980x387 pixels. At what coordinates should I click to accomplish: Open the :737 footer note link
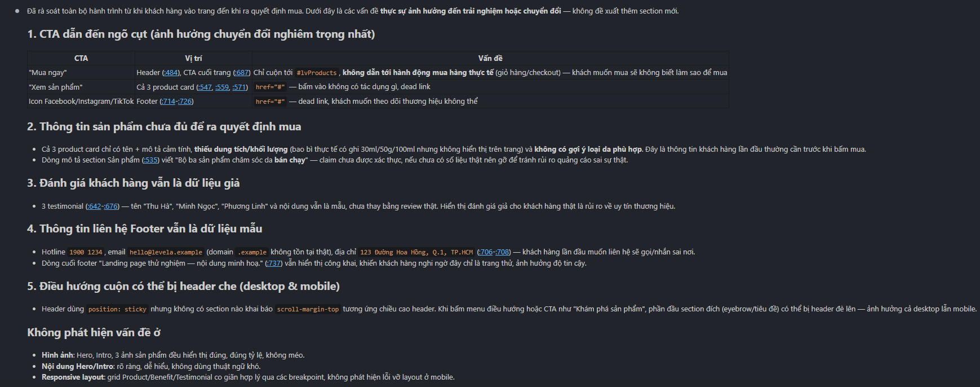274,263
